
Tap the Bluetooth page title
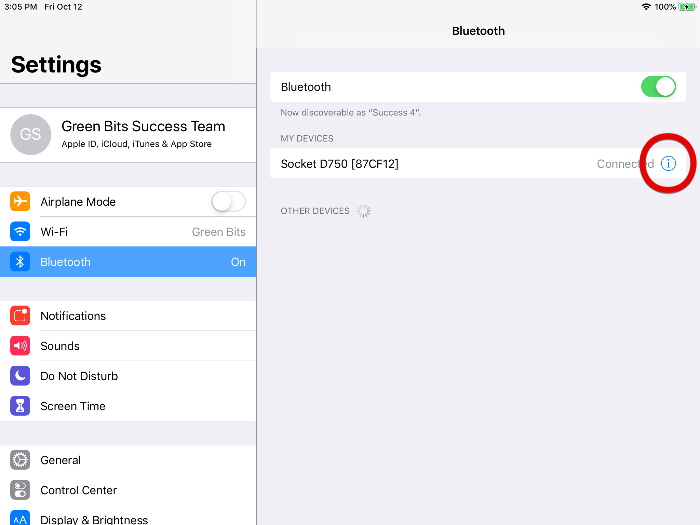(478, 31)
